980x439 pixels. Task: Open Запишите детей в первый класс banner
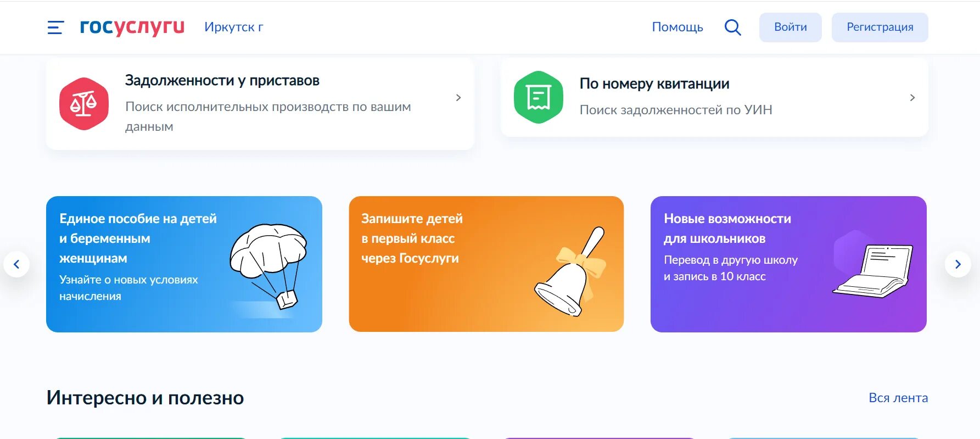click(486, 264)
